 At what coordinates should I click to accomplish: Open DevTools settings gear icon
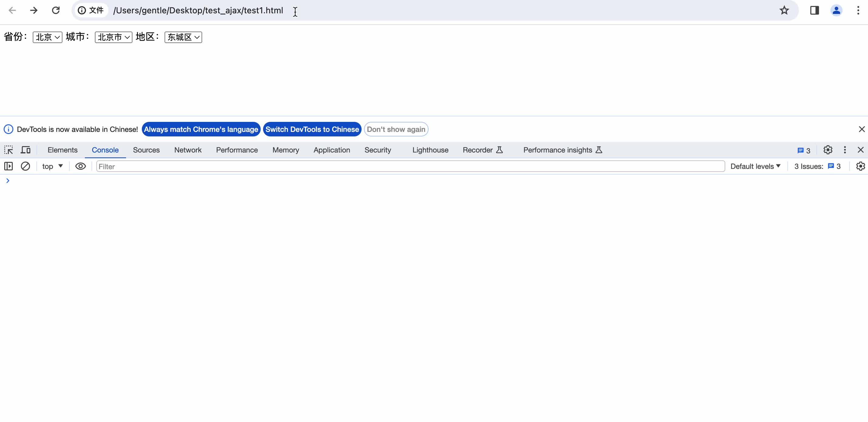(828, 150)
